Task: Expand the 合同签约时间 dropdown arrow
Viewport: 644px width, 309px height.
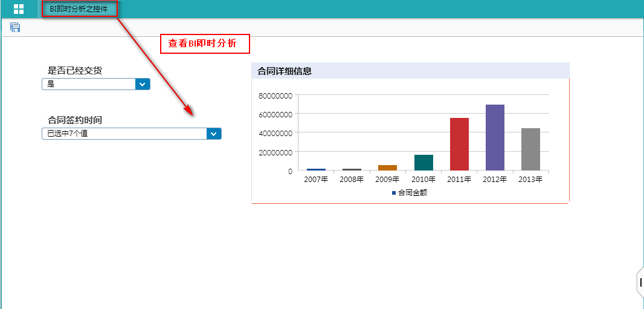Action: (214, 134)
